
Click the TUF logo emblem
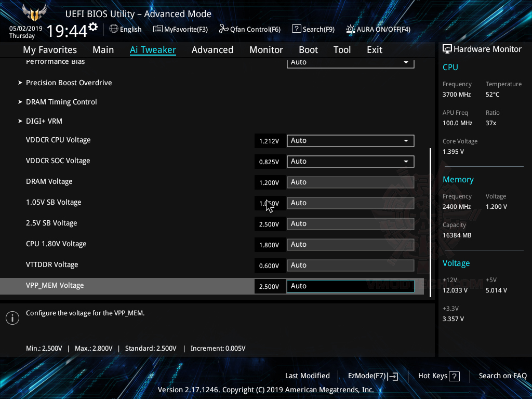click(34, 12)
